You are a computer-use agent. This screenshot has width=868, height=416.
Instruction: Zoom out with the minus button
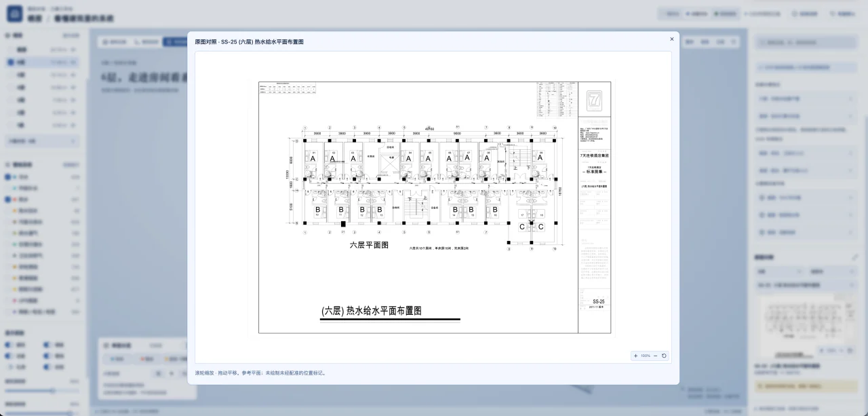(x=655, y=356)
